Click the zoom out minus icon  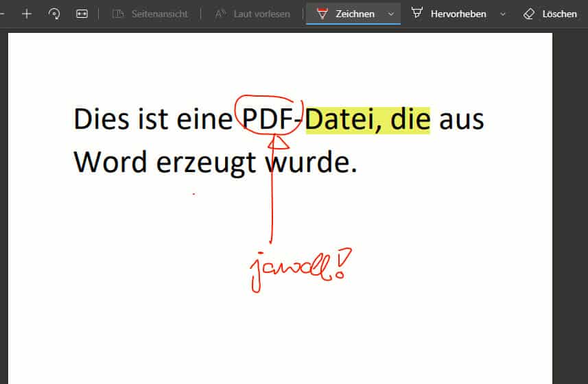tap(2, 14)
